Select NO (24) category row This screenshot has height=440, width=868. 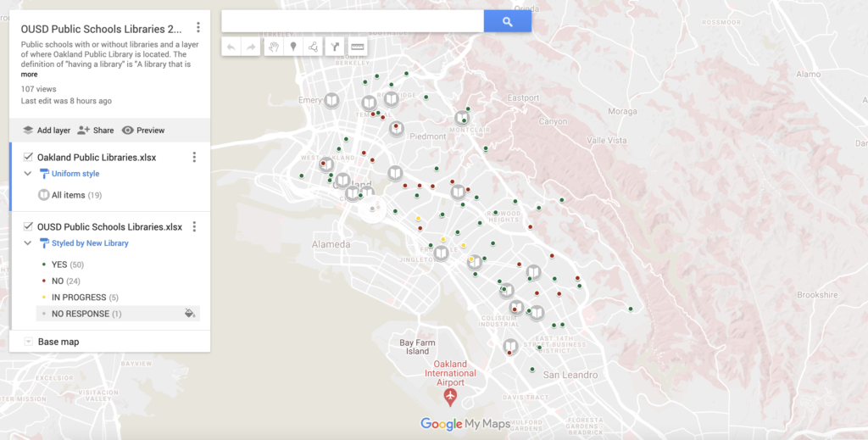pyautogui.click(x=118, y=281)
